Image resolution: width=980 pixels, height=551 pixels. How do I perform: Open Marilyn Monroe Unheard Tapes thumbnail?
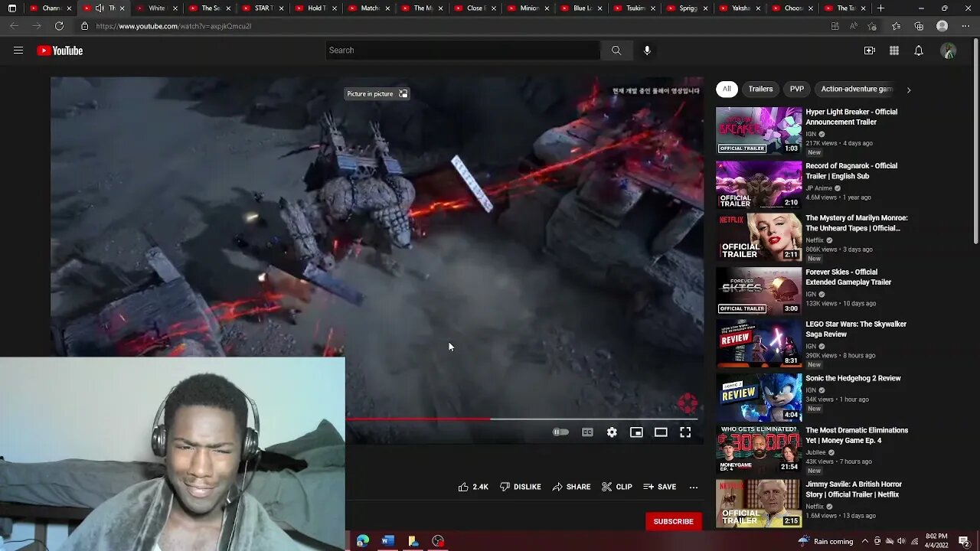click(759, 237)
